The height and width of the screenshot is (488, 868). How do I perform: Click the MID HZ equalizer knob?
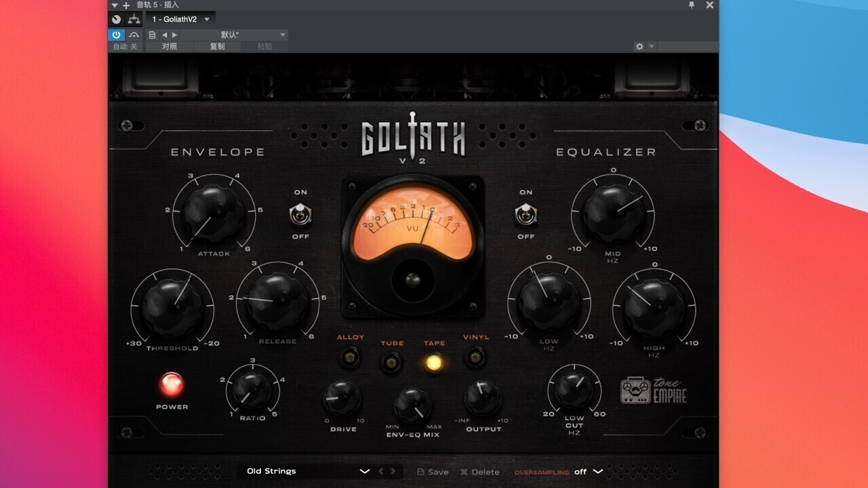[x=613, y=213]
